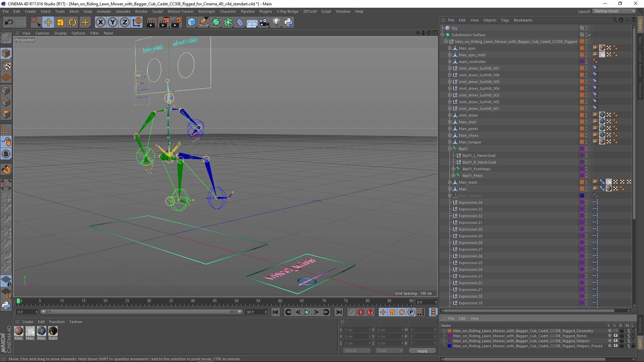
Task: Add a camera object
Action: point(264,22)
